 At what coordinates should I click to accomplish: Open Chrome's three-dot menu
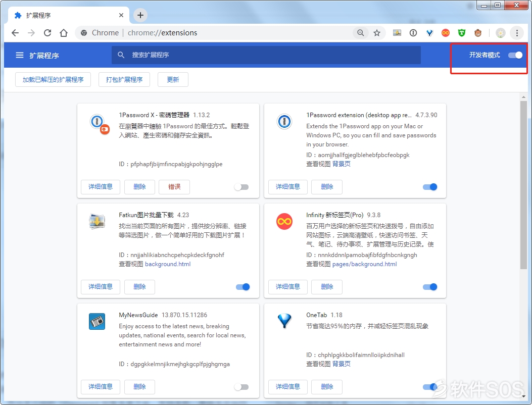click(517, 33)
